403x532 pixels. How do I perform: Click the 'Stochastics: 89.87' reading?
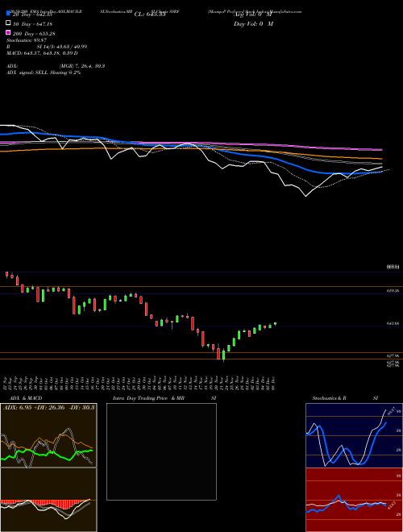27,40
